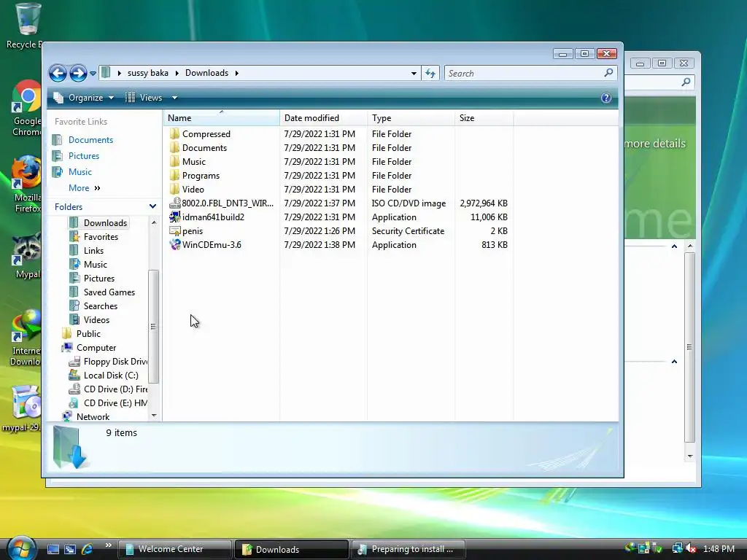Click the 2,972,964 KB size cell
The image size is (747, 560).
point(484,203)
